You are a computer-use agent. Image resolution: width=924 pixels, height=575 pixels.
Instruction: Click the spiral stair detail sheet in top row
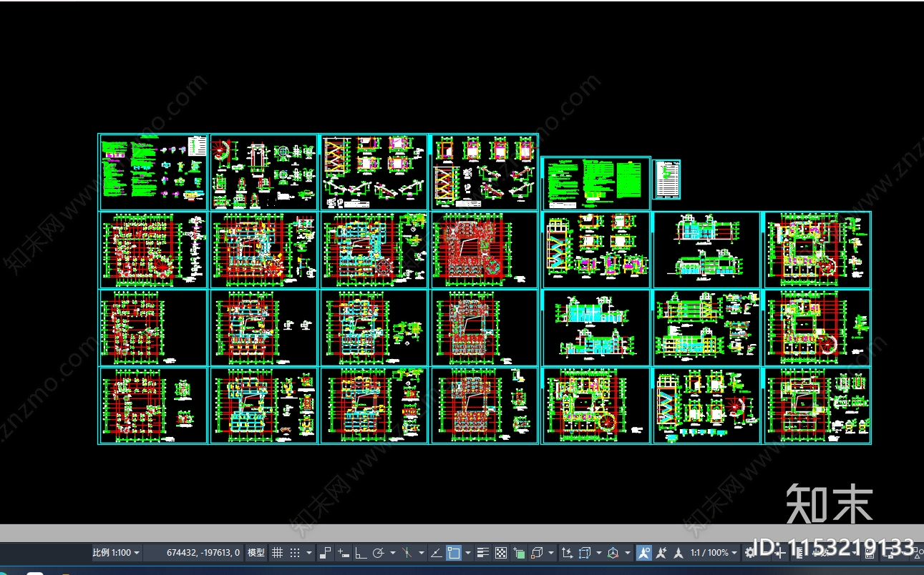click(263, 172)
